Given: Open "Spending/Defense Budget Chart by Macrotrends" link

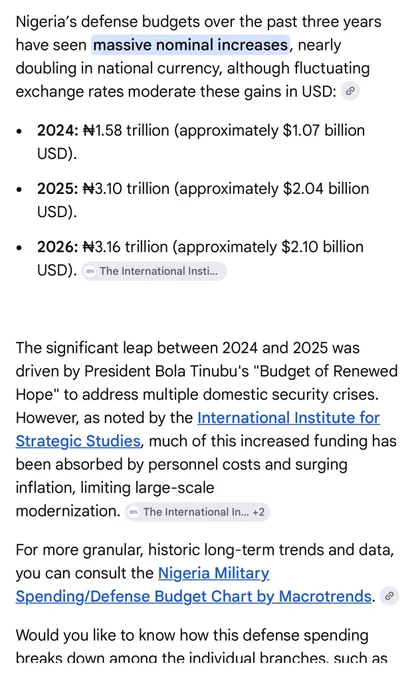Looking at the screenshot, I should click(x=194, y=596).
